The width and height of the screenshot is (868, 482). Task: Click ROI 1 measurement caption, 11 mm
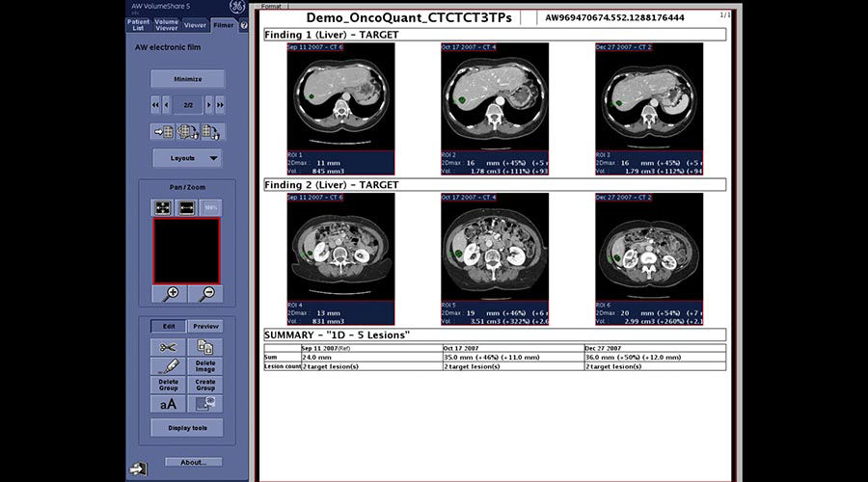pos(341,163)
